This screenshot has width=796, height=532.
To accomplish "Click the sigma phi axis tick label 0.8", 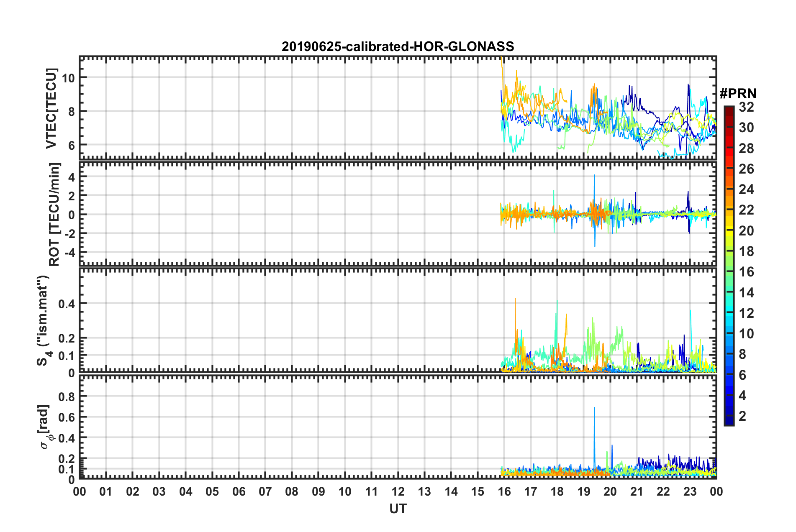I will pos(67,396).
